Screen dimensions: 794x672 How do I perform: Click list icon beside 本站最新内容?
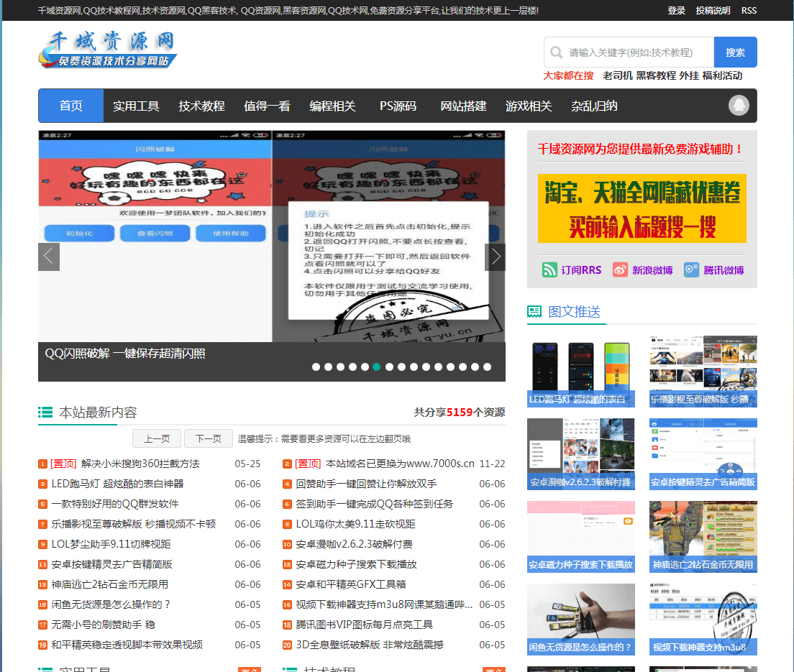[x=45, y=413]
